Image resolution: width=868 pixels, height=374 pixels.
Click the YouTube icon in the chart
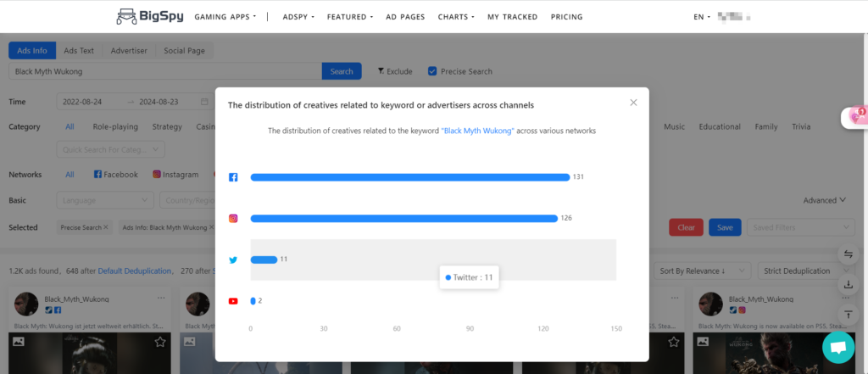(233, 301)
